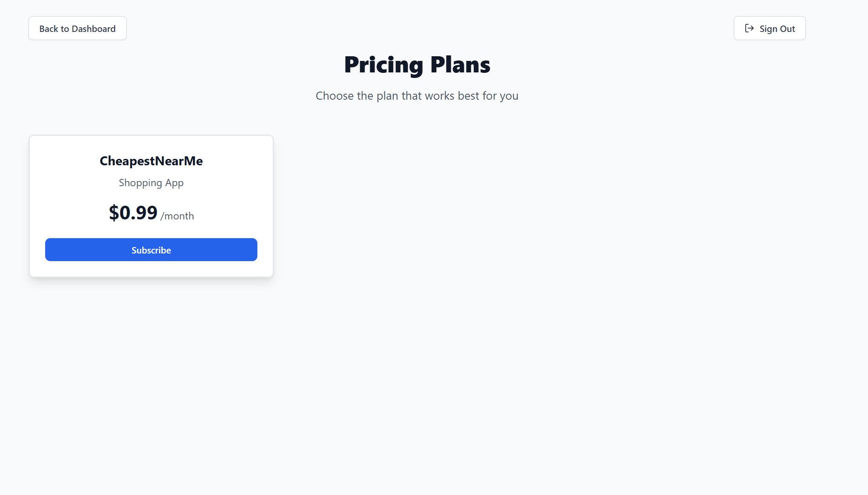Click the word "Plans" in the heading

pyautogui.click(x=460, y=65)
